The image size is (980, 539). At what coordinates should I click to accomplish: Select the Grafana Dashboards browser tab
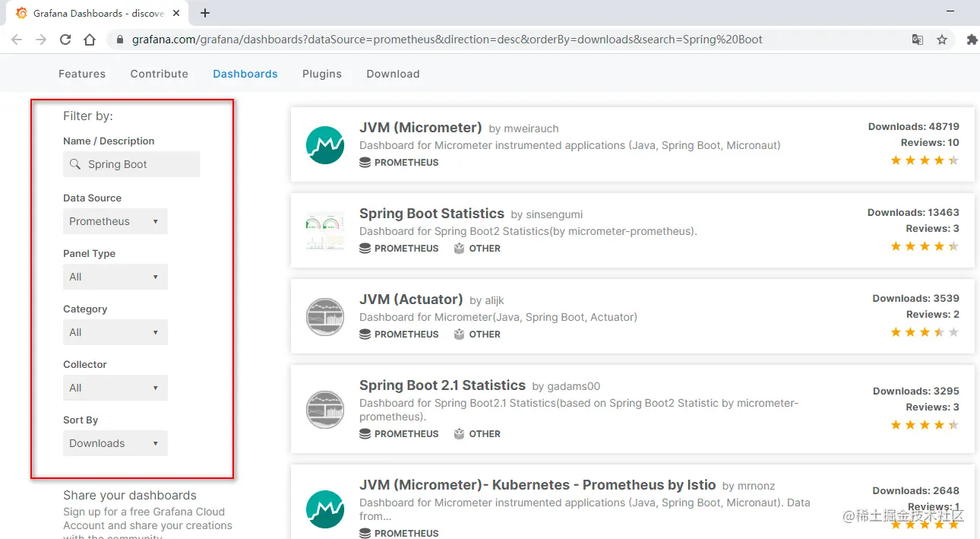tap(97, 13)
